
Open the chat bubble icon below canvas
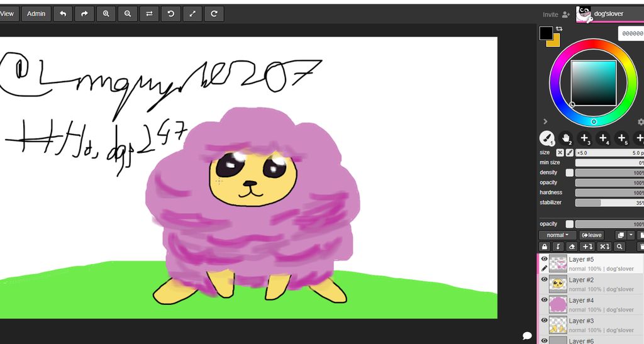[527, 336]
